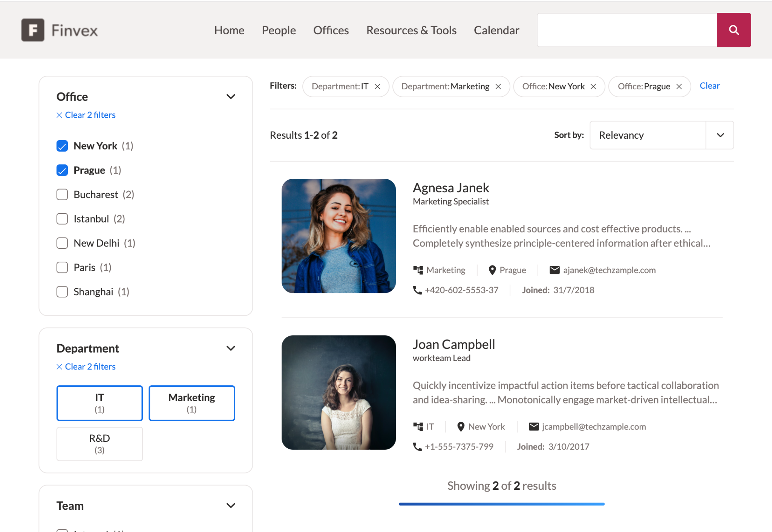Uncheck the Prague office checkbox
Viewport: 772px width, 532px height.
(x=62, y=170)
